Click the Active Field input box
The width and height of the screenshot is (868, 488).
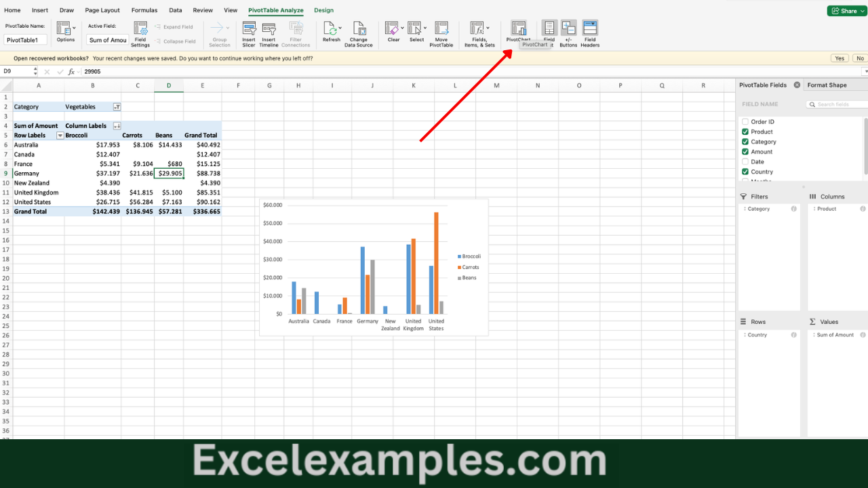(x=107, y=40)
